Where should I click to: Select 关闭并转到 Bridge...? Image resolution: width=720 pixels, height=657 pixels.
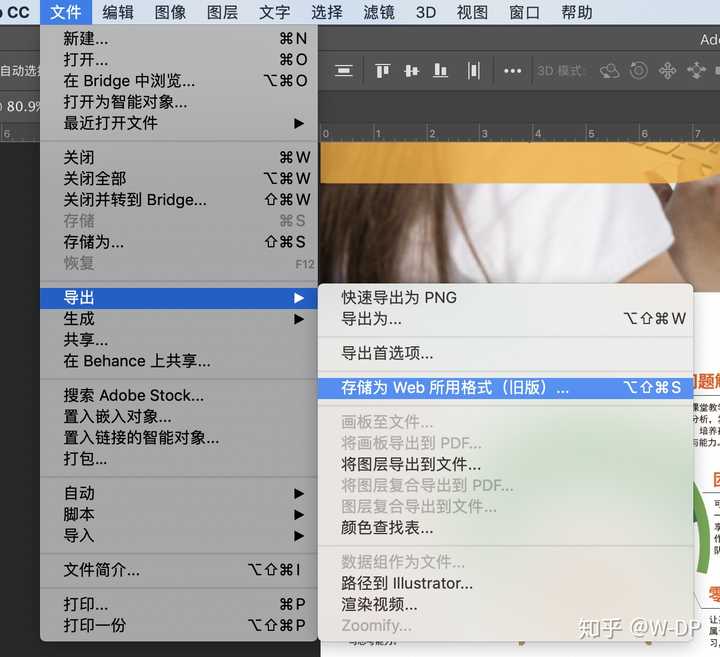(x=179, y=200)
